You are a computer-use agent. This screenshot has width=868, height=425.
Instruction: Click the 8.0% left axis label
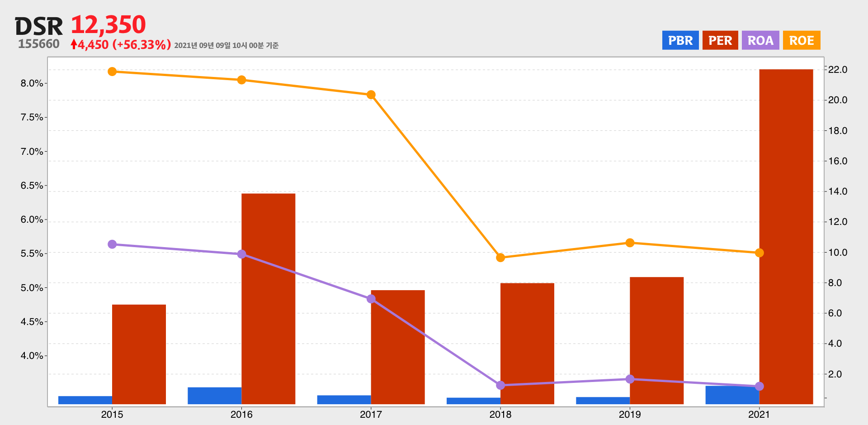[32, 83]
